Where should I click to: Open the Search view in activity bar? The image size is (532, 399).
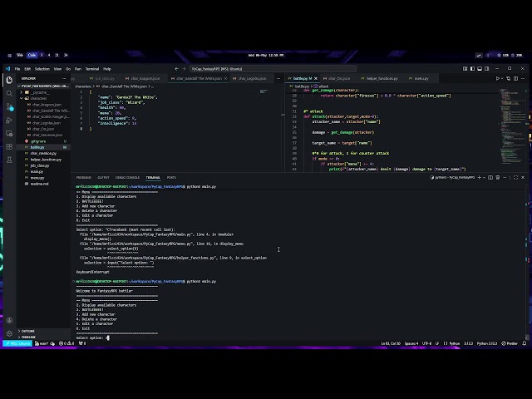(9, 93)
